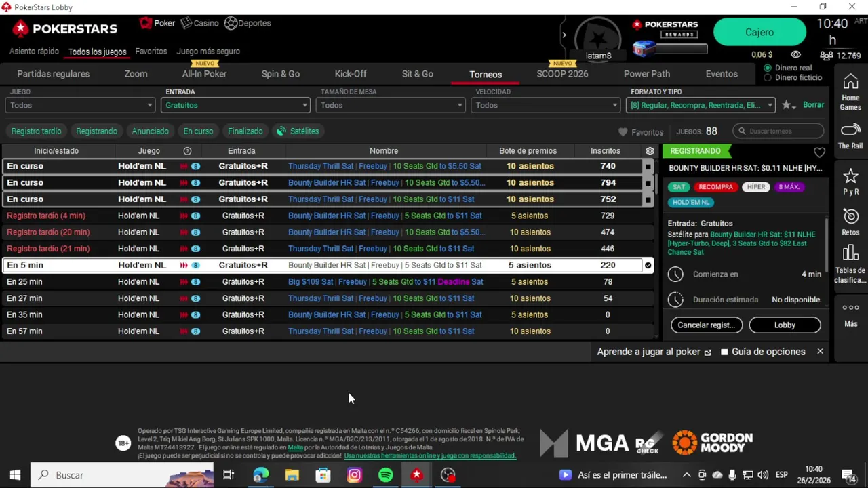Toggle balance visibility eye icon
Screen dimensions: 868x488
click(x=795, y=55)
